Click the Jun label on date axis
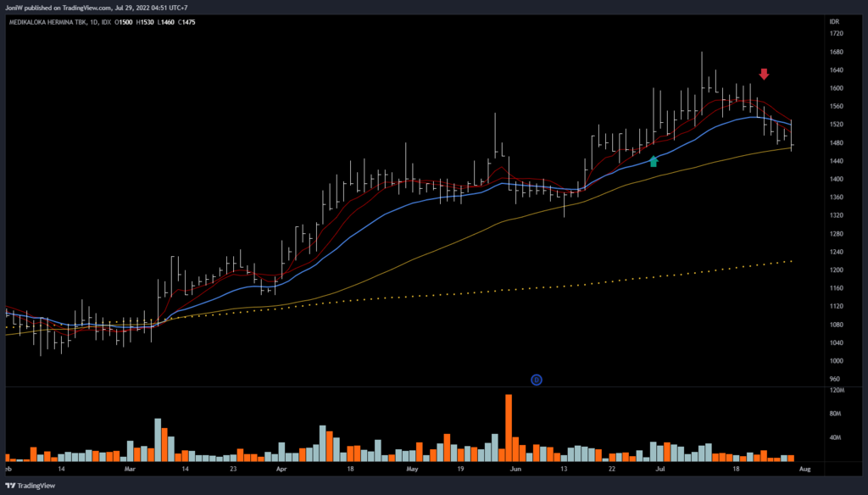 pos(515,468)
